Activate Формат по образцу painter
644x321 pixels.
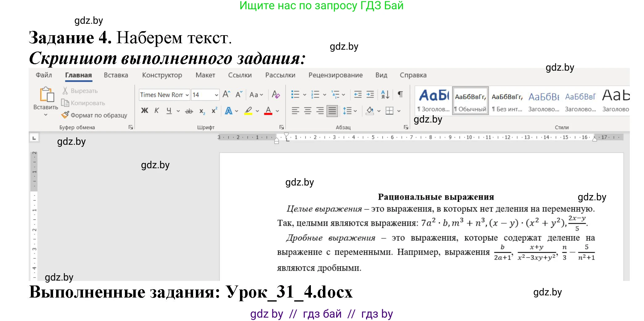point(96,115)
